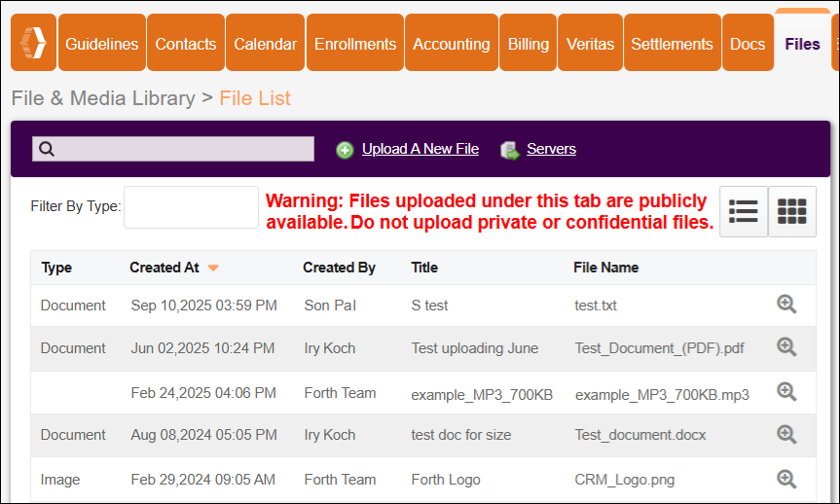840x504 pixels.
Task: Click date Feb 24,2025 04:06 PM
Action: pos(203,393)
